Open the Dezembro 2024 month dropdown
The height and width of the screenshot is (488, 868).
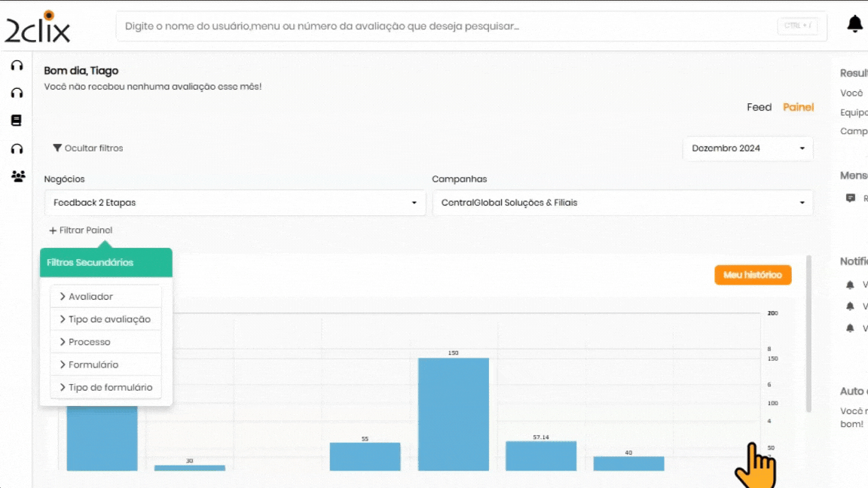747,148
